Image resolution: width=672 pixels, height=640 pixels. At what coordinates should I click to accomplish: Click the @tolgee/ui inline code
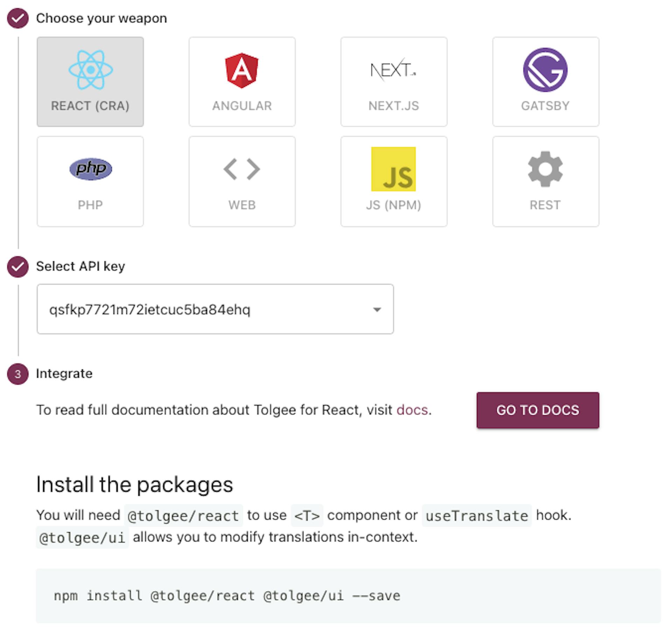[x=82, y=538]
